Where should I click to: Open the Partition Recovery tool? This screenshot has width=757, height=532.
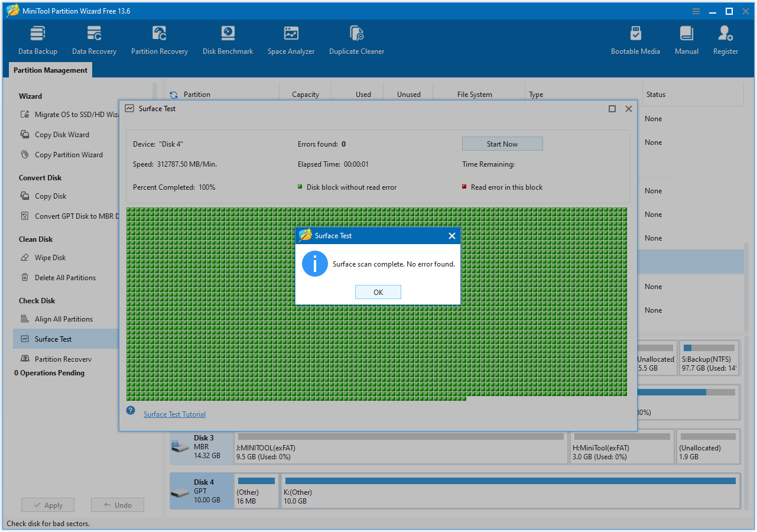click(159, 39)
